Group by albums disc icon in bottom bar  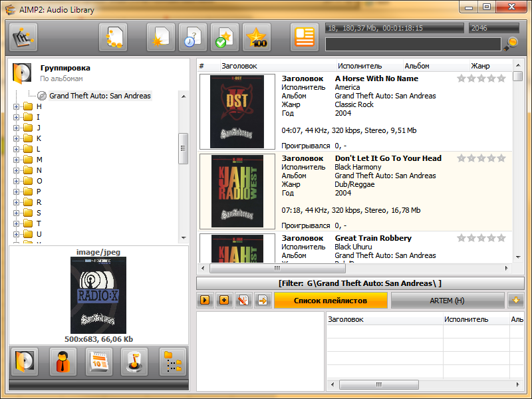25,361
